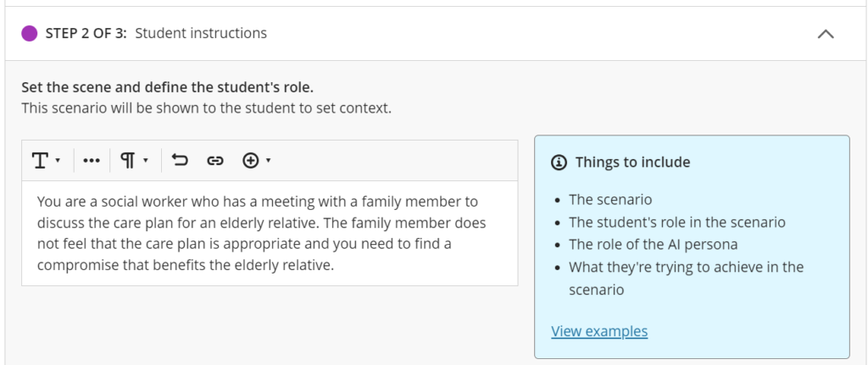Open the insert content plus icon
This screenshot has width=868, height=365.
(251, 161)
